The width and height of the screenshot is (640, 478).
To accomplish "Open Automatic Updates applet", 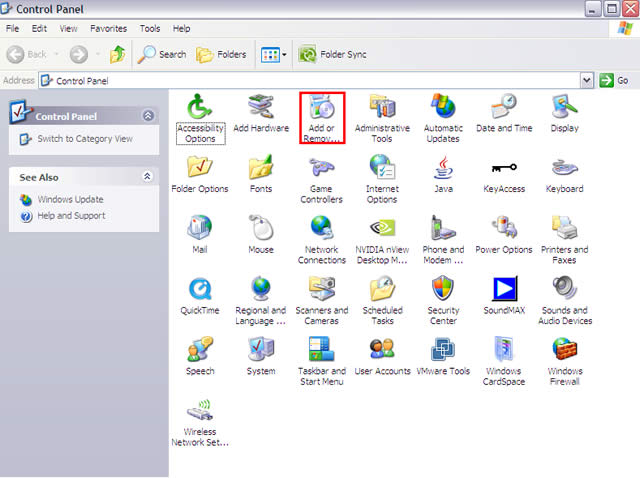I will click(x=443, y=118).
